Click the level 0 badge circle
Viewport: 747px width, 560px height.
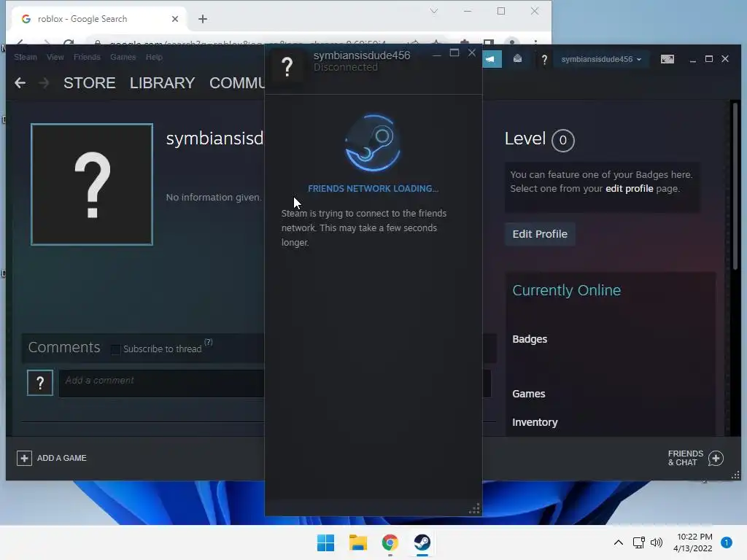click(562, 141)
